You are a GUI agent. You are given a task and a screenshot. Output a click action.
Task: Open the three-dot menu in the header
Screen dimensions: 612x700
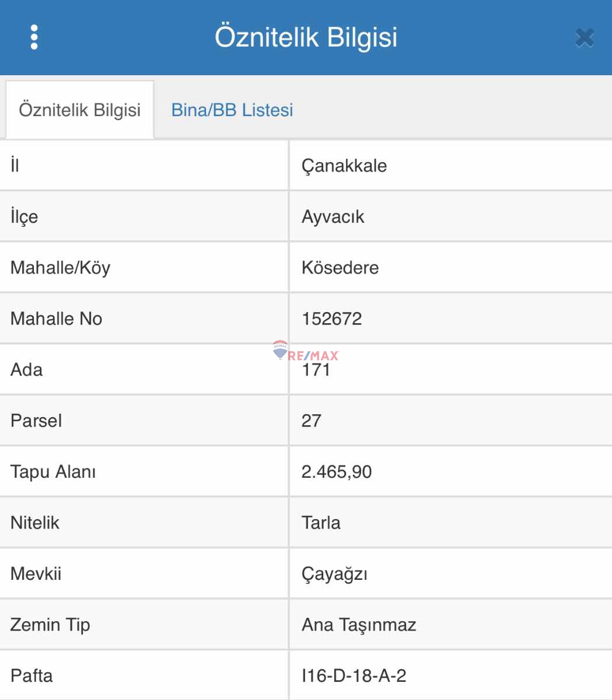click(34, 37)
